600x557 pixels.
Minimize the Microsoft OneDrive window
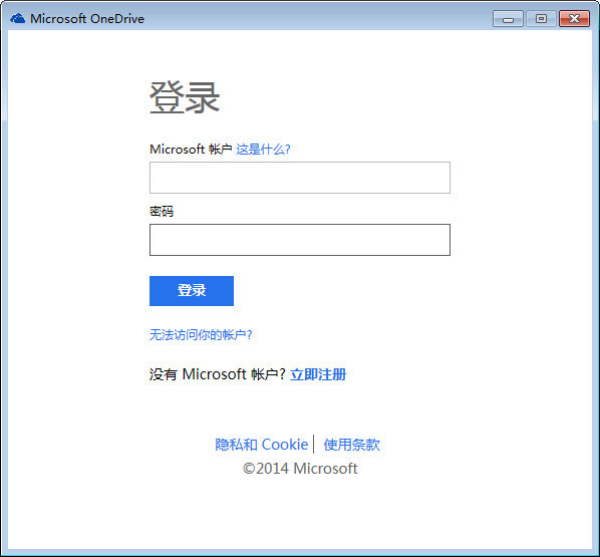pos(508,19)
